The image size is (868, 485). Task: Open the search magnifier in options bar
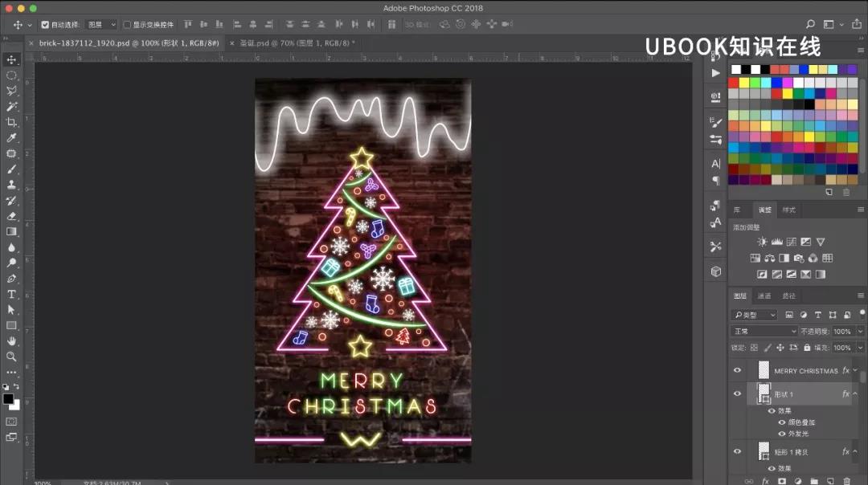(x=810, y=24)
